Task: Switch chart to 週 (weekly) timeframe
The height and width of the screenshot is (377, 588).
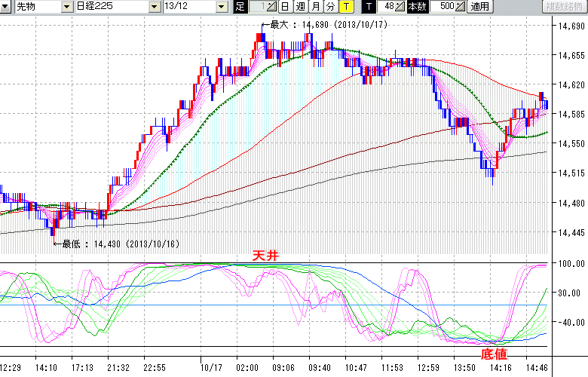Action: coord(300,7)
